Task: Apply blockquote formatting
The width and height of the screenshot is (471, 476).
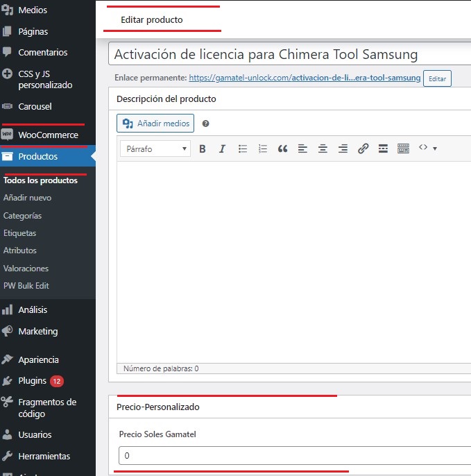Action: [x=282, y=148]
